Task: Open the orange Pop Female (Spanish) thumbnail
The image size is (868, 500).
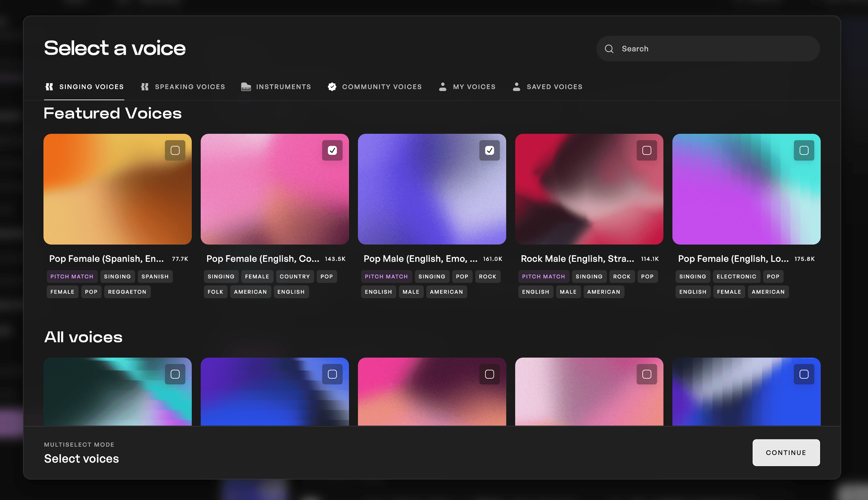Action: tap(117, 189)
